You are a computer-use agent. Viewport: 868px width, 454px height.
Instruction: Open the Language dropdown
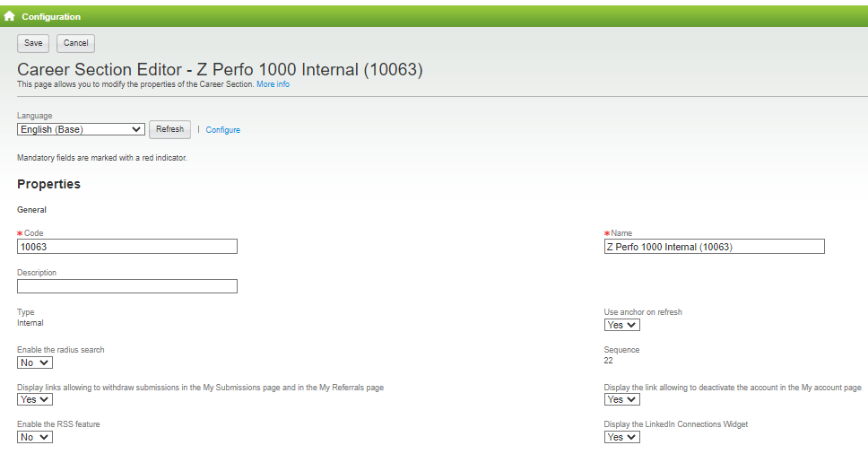81,129
